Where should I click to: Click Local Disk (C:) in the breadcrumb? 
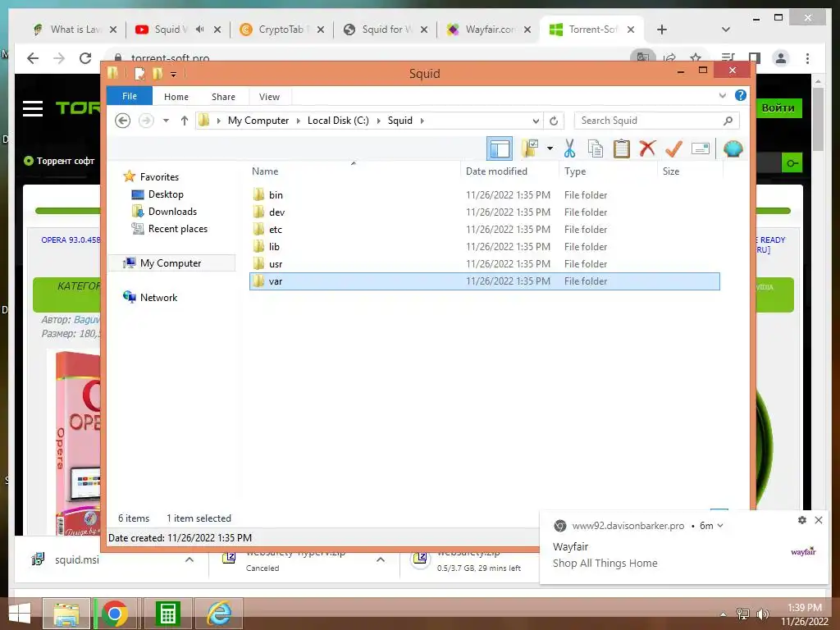(x=338, y=121)
